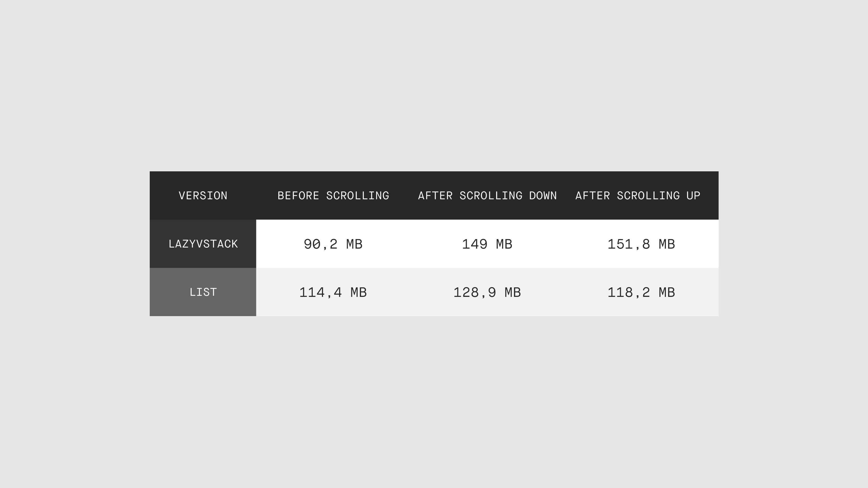Select the LIST row label
Screen dimensions: 868x488
(203, 292)
